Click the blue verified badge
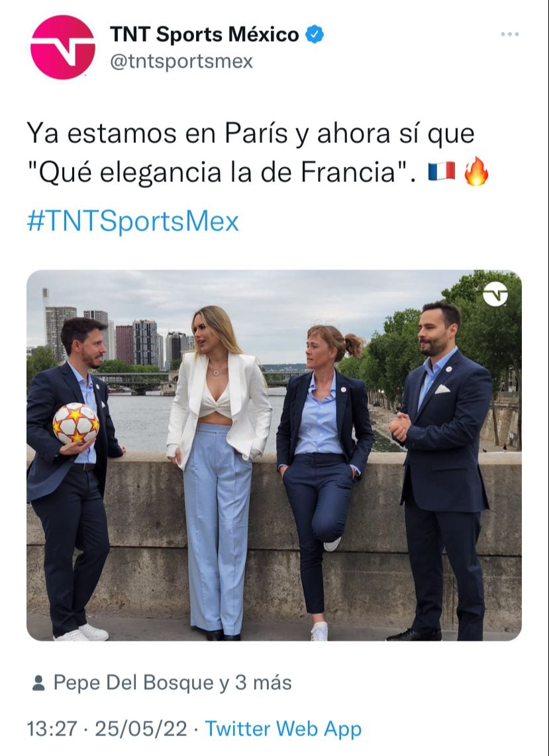The width and height of the screenshot is (549, 756). pyautogui.click(x=315, y=34)
